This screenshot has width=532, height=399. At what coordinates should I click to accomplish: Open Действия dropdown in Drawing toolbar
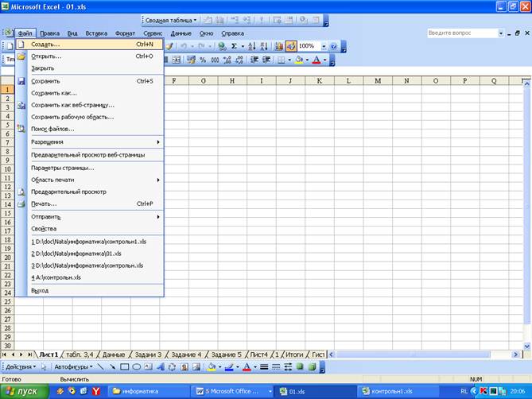tap(21, 366)
